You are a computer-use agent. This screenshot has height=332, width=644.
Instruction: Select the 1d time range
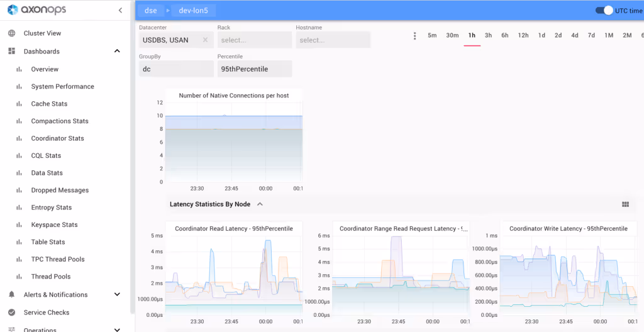[x=541, y=36]
